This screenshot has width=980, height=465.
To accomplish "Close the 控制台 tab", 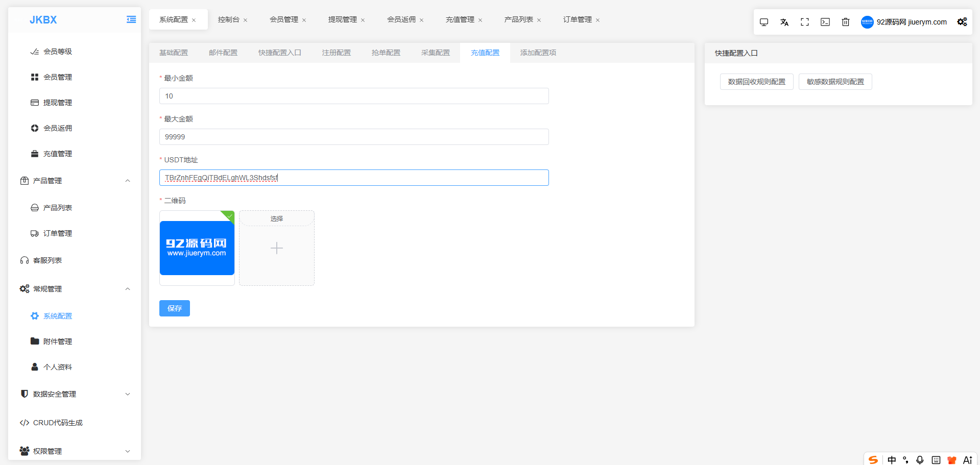I will (245, 20).
